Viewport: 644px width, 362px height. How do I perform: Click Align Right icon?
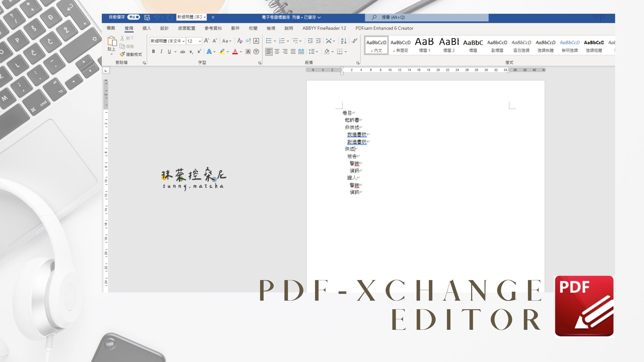pyautogui.click(x=285, y=52)
